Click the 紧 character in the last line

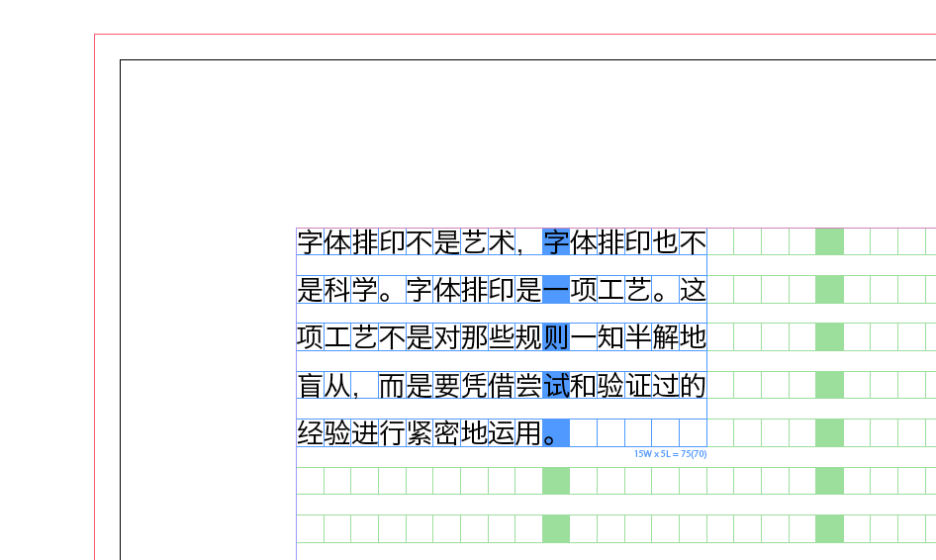click(420, 432)
